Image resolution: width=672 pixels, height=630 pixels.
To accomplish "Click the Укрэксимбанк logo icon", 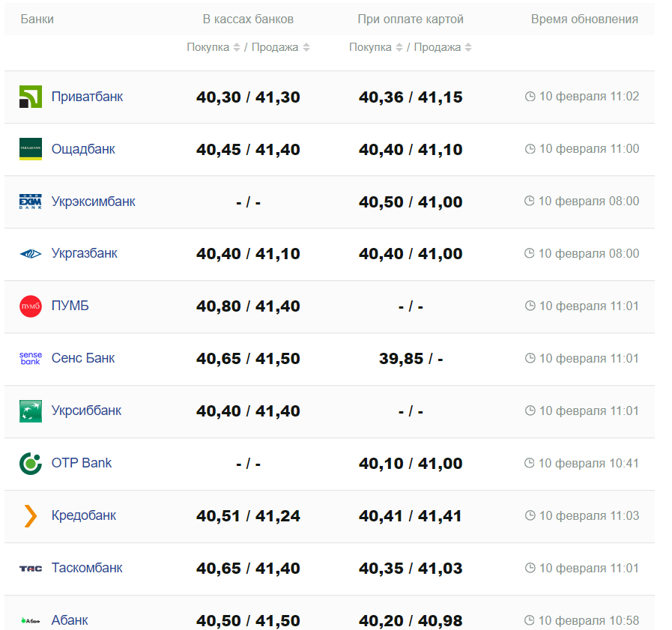I will click(31, 202).
